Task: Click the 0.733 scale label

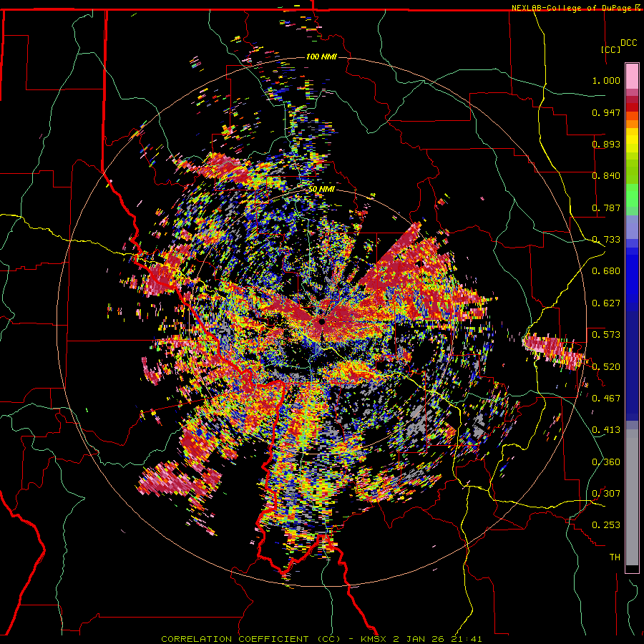Action: click(x=606, y=240)
